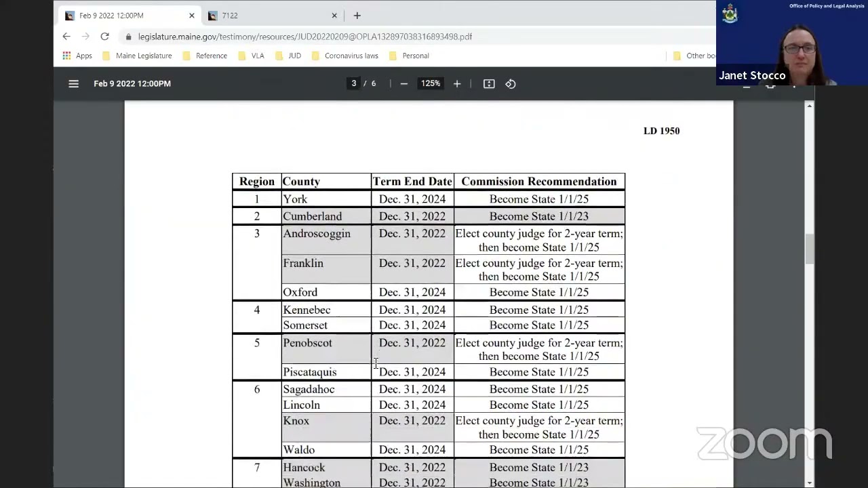Viewport: 868px width, 488px height.
Task: Click the PDF title 'Feb 9 2022 12:00PM'
Action: coord(132,83)
